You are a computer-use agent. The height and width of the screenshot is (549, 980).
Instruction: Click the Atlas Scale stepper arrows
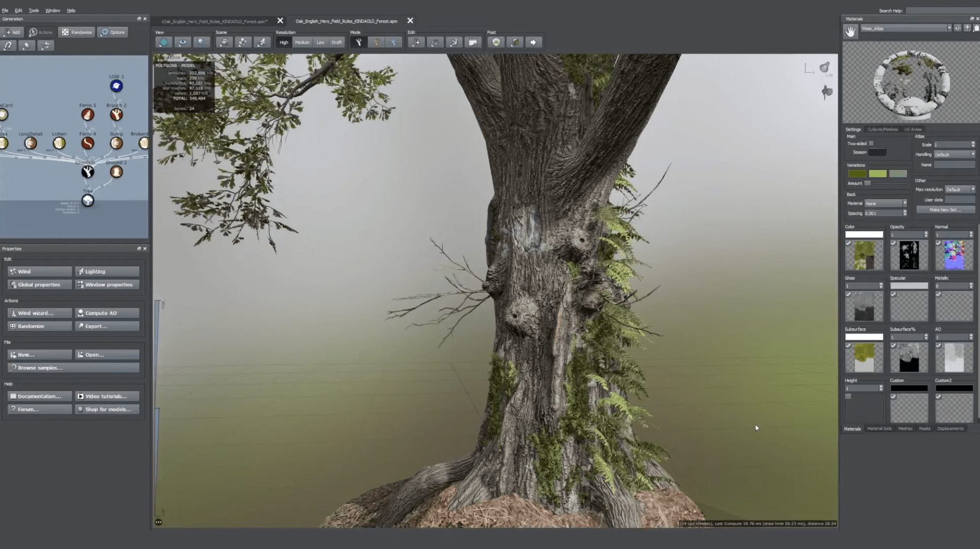coord(973,145)
